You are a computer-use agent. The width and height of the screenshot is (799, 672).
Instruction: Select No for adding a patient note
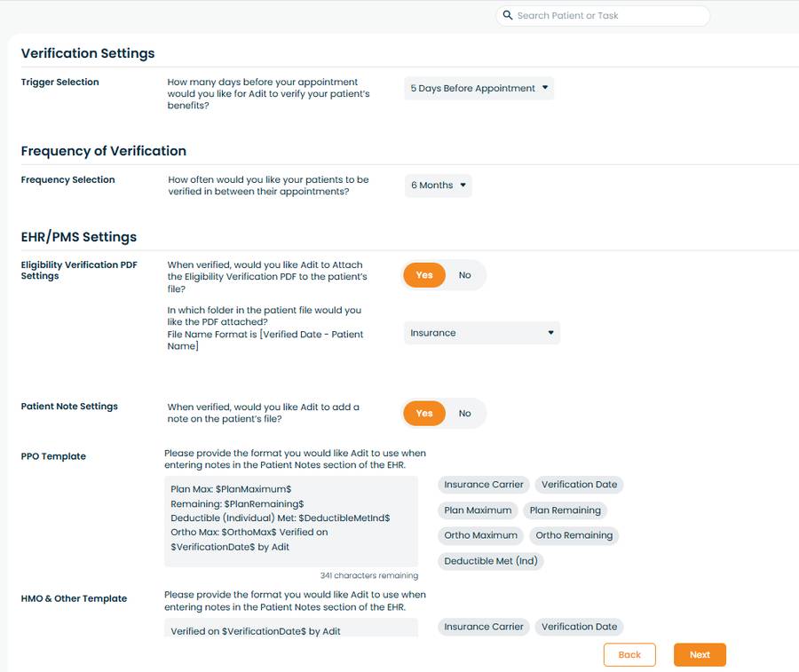point(464,413)
